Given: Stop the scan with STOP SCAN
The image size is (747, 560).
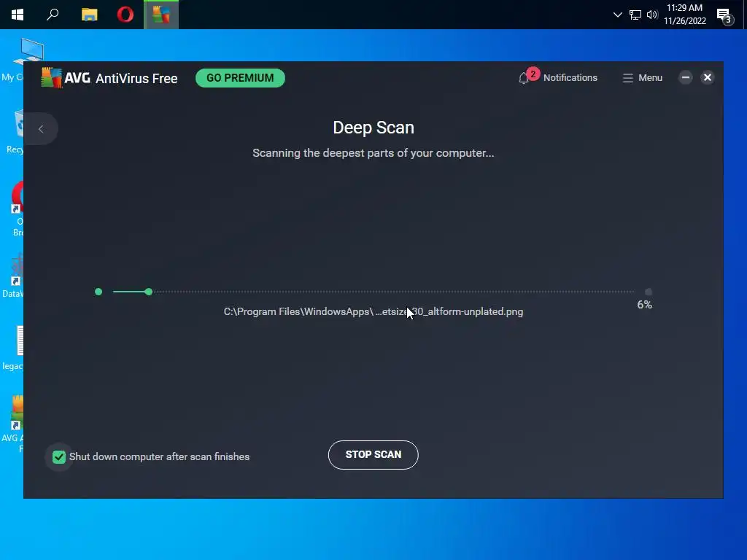Looking at the screenshot, I should (x=373, y=455).
